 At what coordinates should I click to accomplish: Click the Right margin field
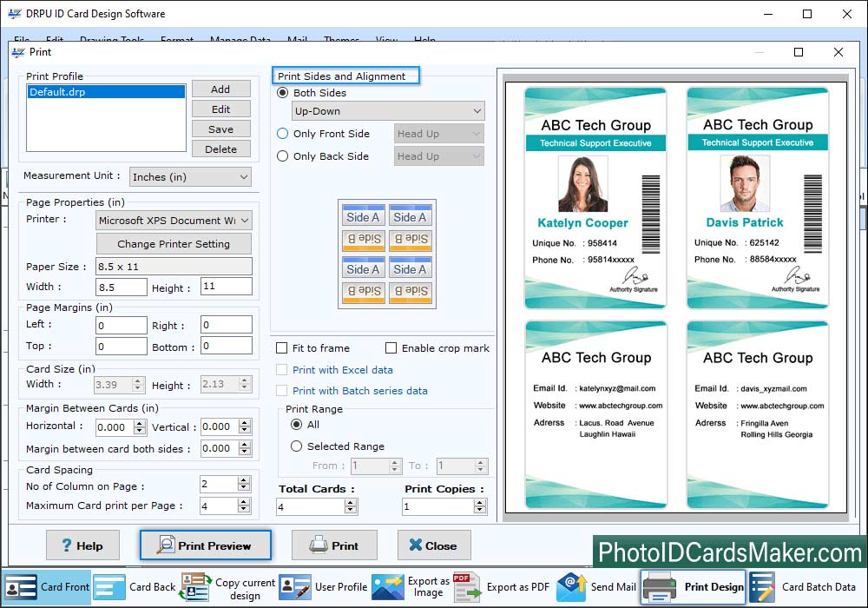tap(226, 325)
